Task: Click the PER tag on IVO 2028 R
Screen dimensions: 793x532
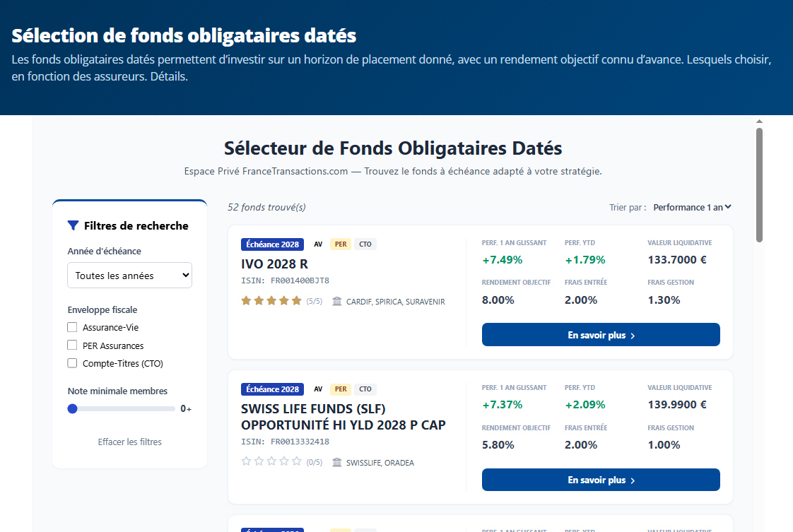Action: 341,244
